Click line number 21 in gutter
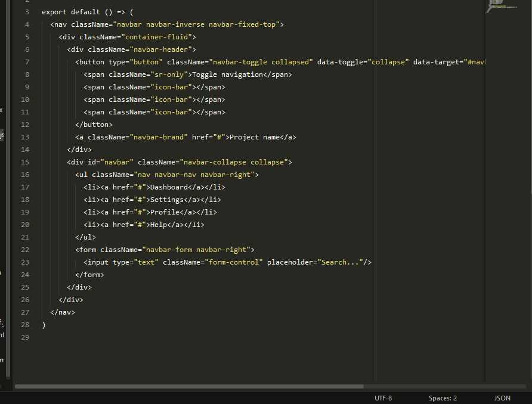This screenshot has width=532, height=404. click(25, 237)
